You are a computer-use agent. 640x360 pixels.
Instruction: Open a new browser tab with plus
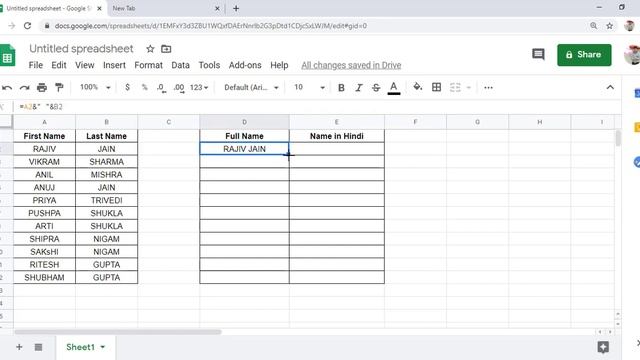pos(236,8)
